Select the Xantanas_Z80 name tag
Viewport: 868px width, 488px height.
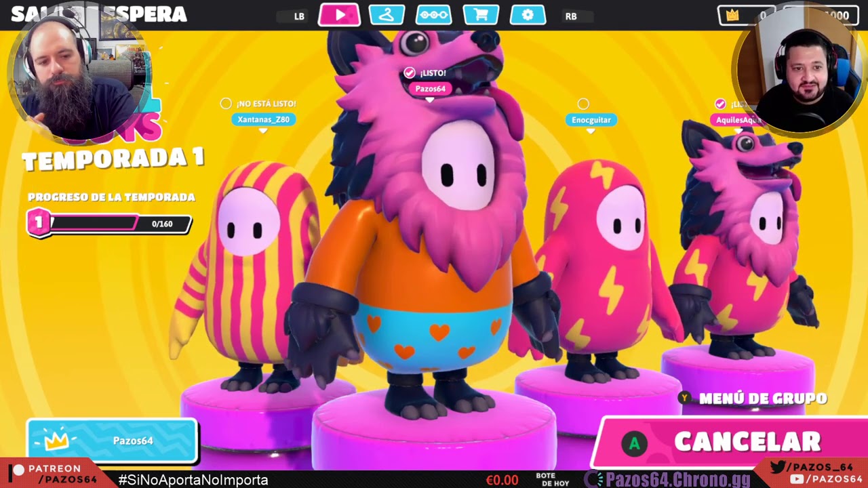click(264, 119)
